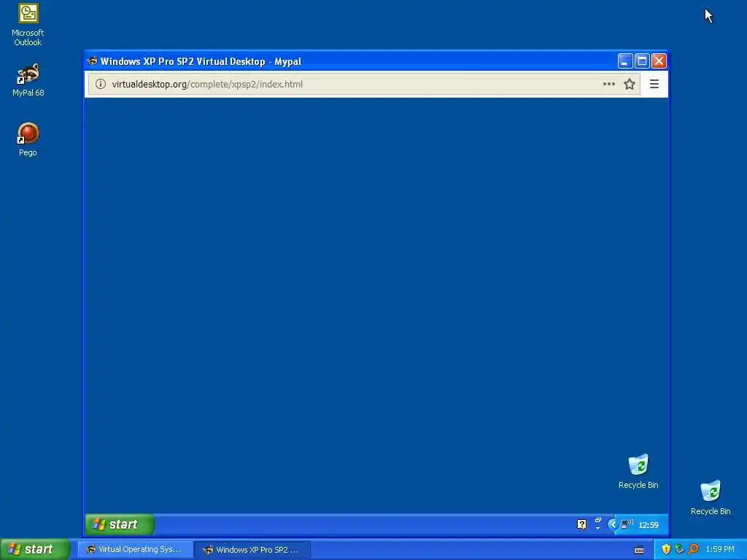Select the MyPal 68 desktop shortcut
747x560 pixels.
point(28,80)
